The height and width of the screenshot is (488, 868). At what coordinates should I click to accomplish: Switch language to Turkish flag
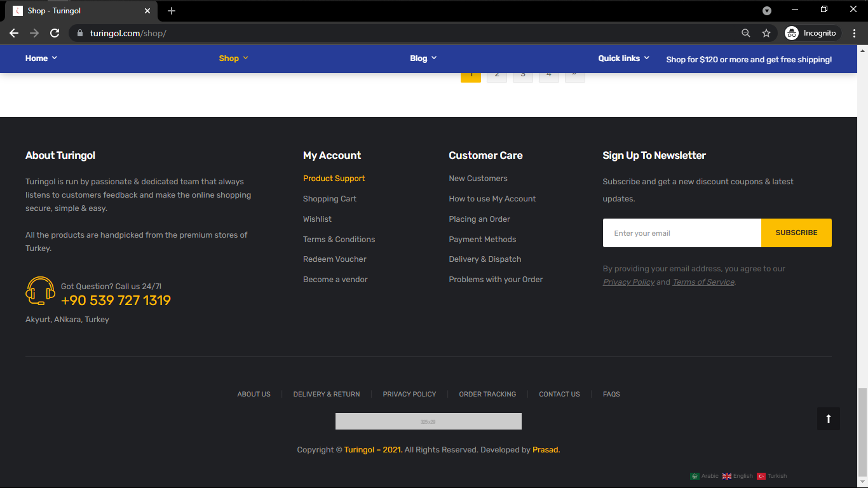click(x=761, y=476)
